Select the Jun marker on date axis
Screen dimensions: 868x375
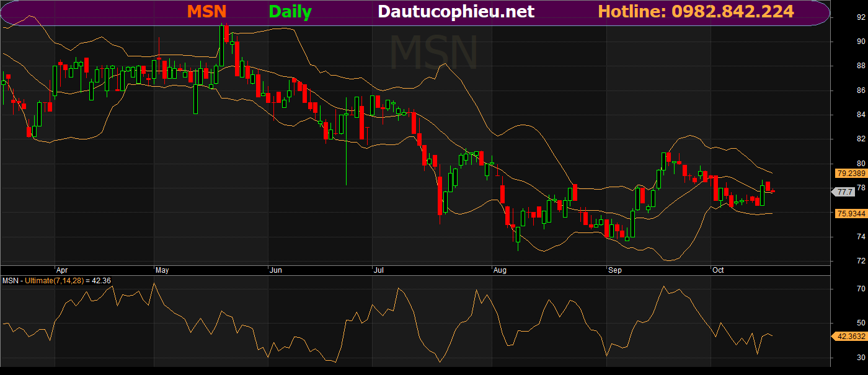pos(276,271)
